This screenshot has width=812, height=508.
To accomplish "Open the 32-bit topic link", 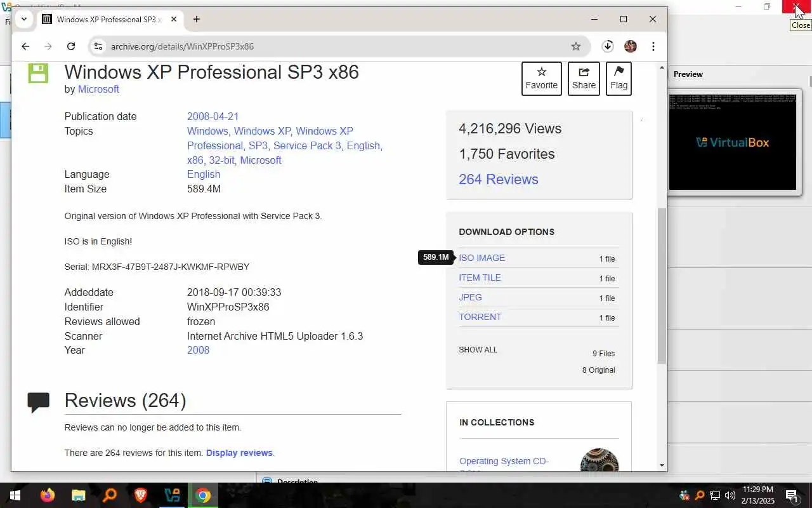I will tap(221, 161).
